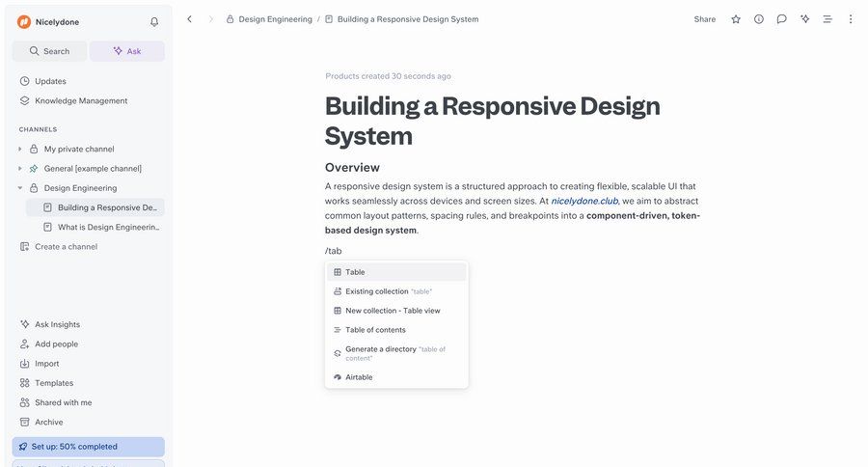
Task: Open the three-dot more options menu
Action: (850, 19)
